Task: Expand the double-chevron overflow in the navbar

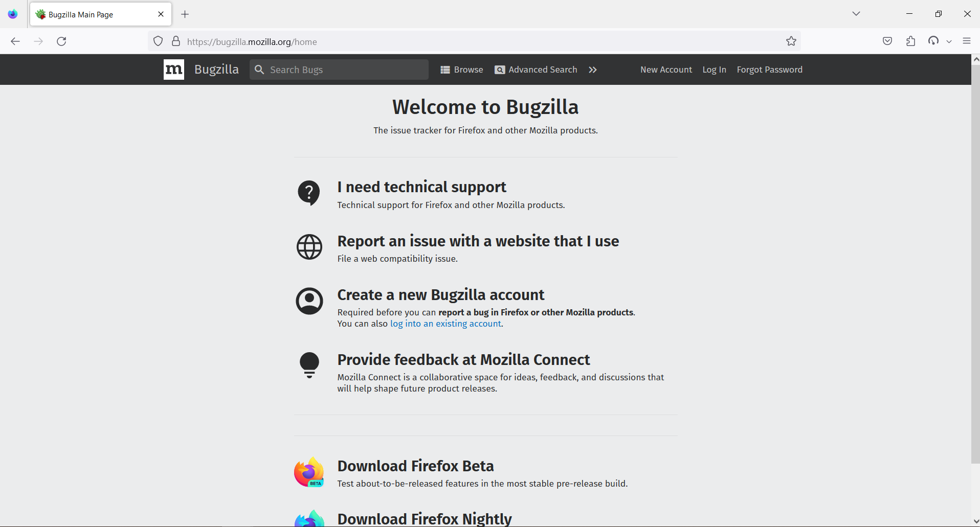Action: click(x=593, y=70)
